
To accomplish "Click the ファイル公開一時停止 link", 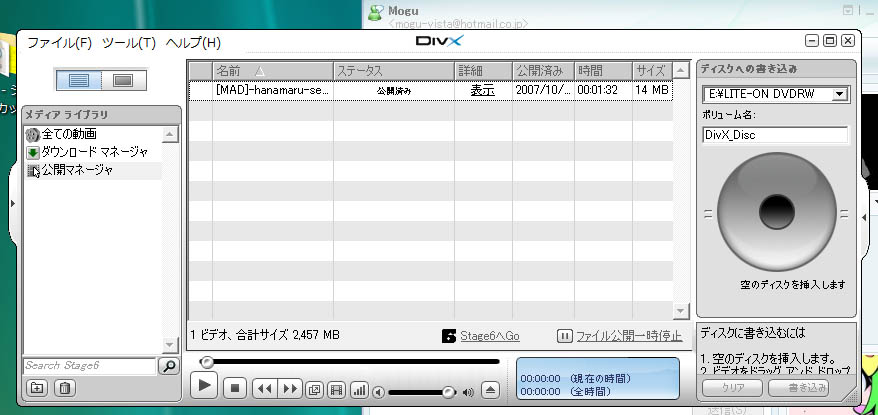I will (x=629, y=336).
